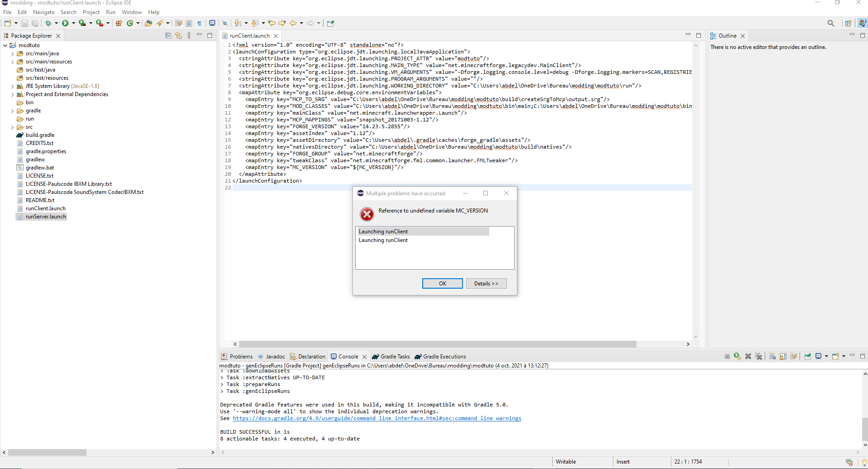Click the Details >> button
The image size is (868, 469).
486,284
